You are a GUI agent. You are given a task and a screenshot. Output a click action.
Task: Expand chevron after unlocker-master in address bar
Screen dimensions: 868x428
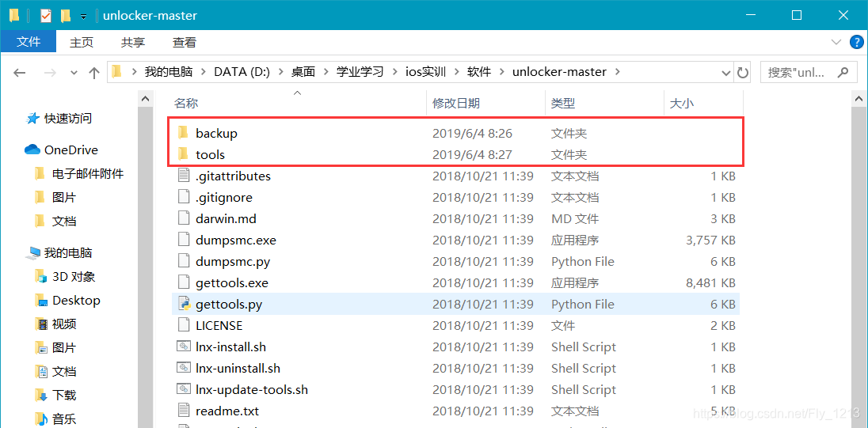click(618, 72)
